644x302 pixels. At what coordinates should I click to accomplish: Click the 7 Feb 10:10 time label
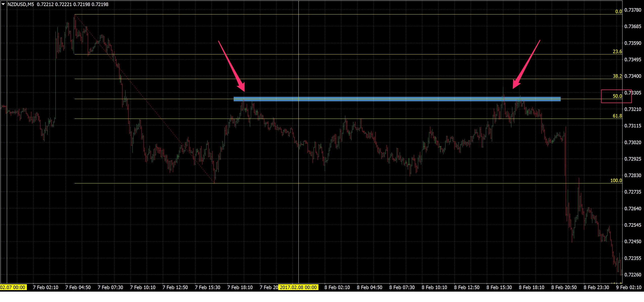pyautogui.click(x=143, y=287)
